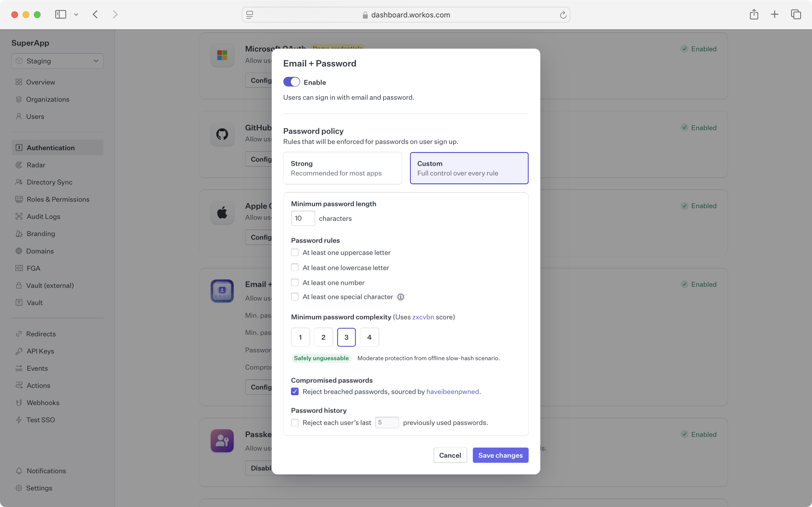Open Audit Logs from the sidebar
Image resolution: width=812 pixels, height=507 pixels.
(x=43, y=216)
